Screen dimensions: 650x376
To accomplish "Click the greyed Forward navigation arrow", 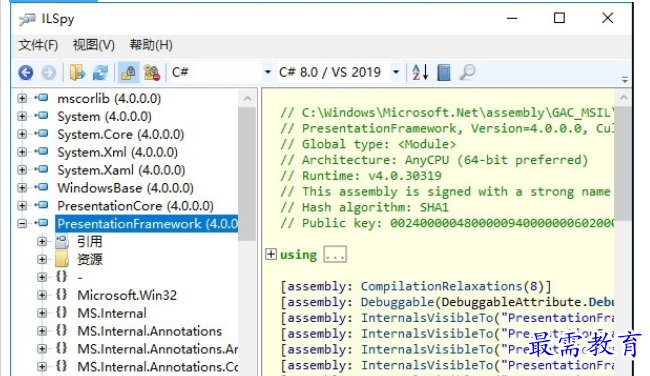I will [49, 73].
